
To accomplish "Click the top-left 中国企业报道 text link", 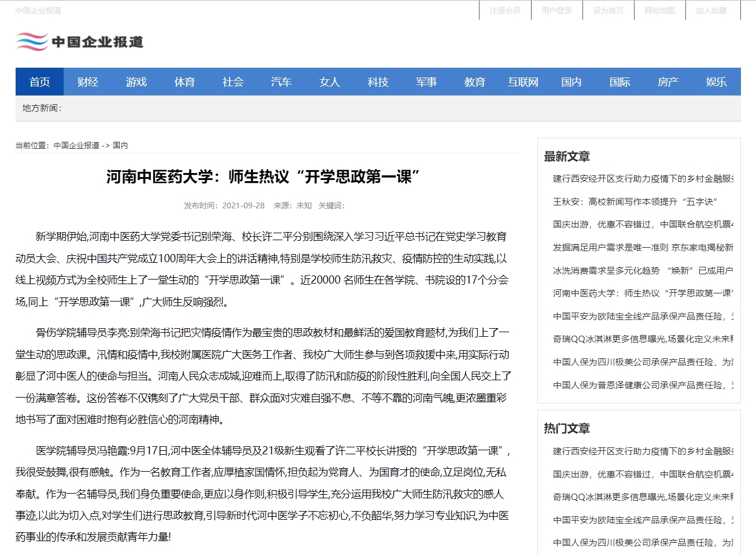I will tap(38, 10).
